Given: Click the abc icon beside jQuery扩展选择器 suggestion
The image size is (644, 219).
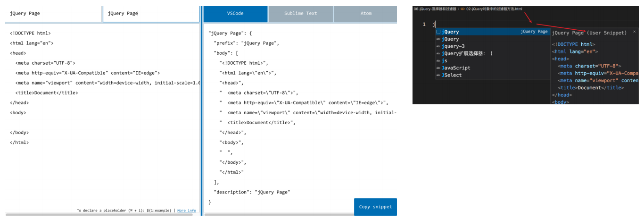Looking at the screenshot, I should pyautogui.click(x=438, y=54).
